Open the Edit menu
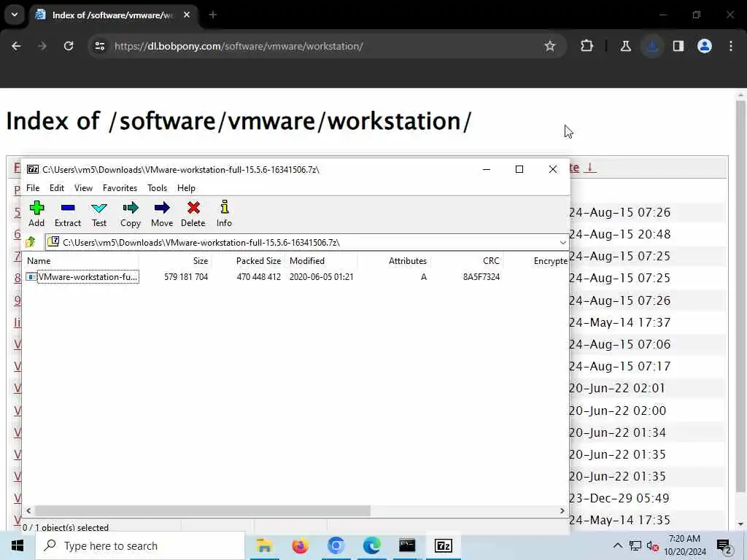747x560 pixels. [57, 188]
